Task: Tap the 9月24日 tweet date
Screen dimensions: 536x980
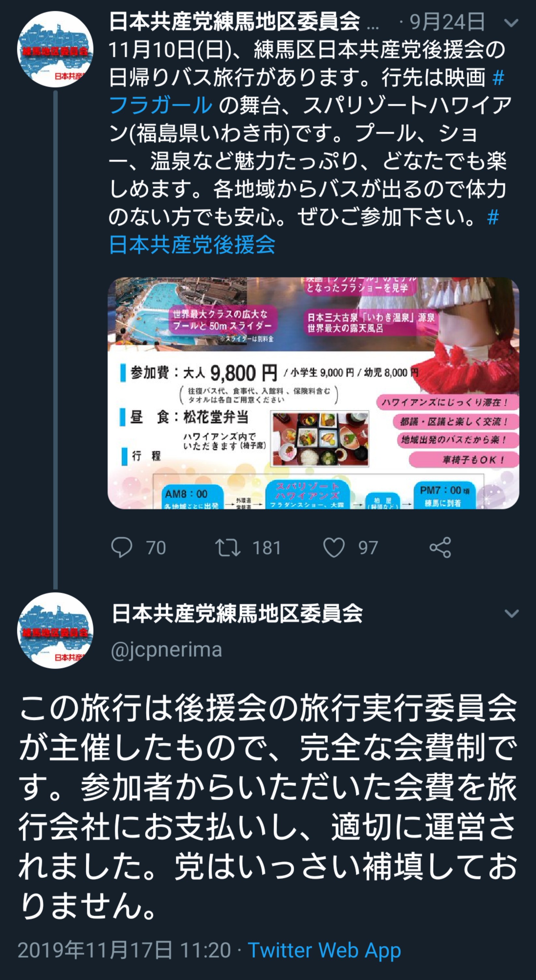Action: [447, 22]
